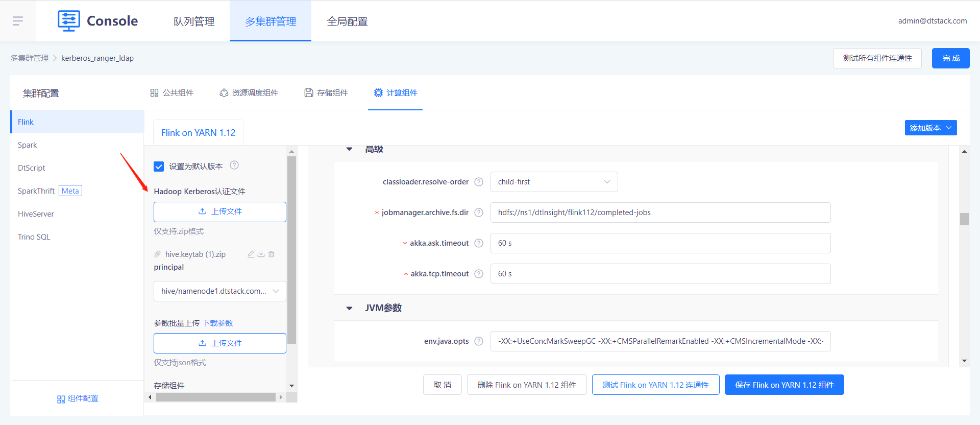This screenshot has width=980, height=425.
Task: Click help icon for jobmanager.archive.fs.dir
Action: tap(479, 212)
